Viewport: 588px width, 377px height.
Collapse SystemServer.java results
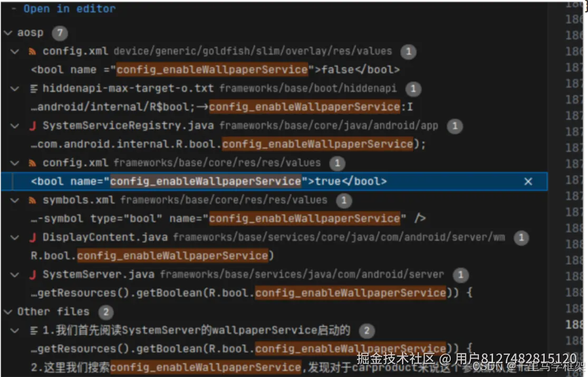[x=15, y=275]
